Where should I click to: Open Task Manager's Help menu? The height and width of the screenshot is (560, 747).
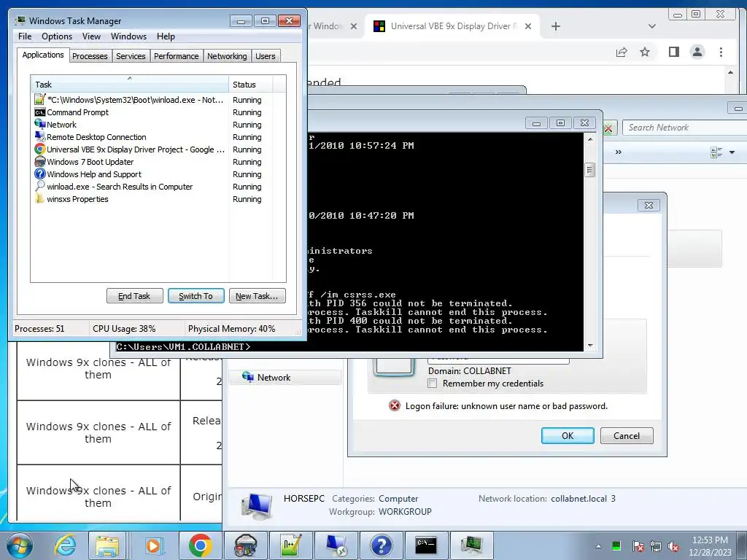[x=166, y=36]
